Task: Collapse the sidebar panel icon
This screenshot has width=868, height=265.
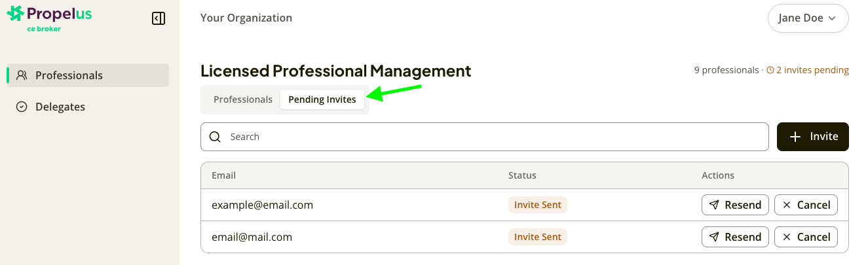Action: (x=159, y=18)
